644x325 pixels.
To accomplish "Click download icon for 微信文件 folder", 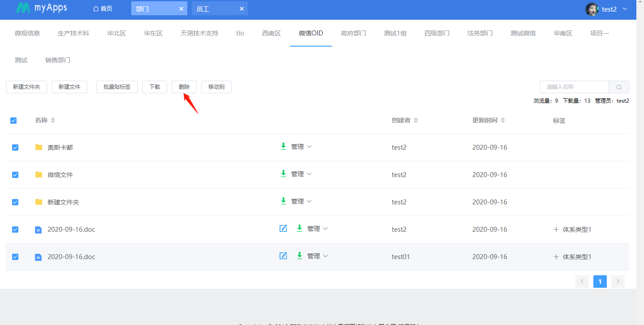I will tap(283, 173).
